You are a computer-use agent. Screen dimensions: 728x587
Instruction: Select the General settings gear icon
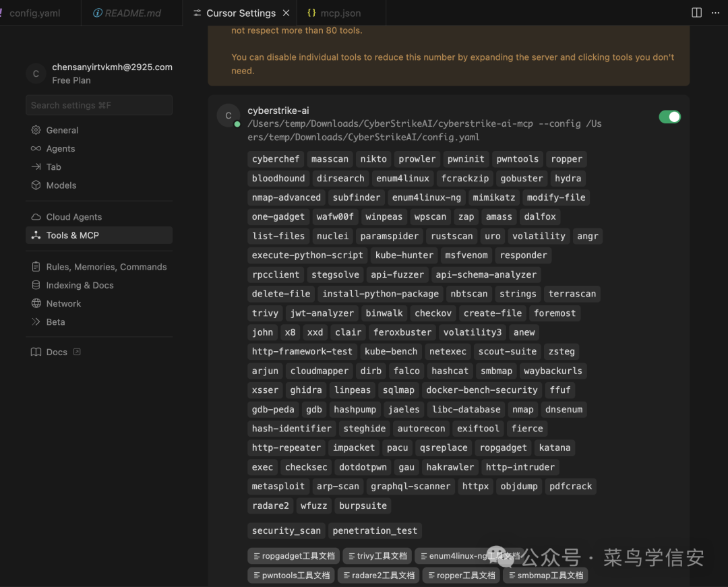click(x=36, y=129)
